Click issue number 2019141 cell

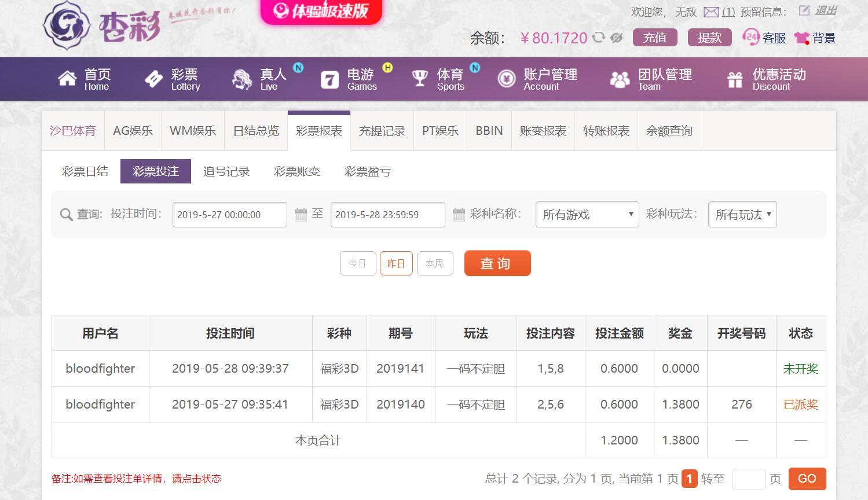click(401, 369)
